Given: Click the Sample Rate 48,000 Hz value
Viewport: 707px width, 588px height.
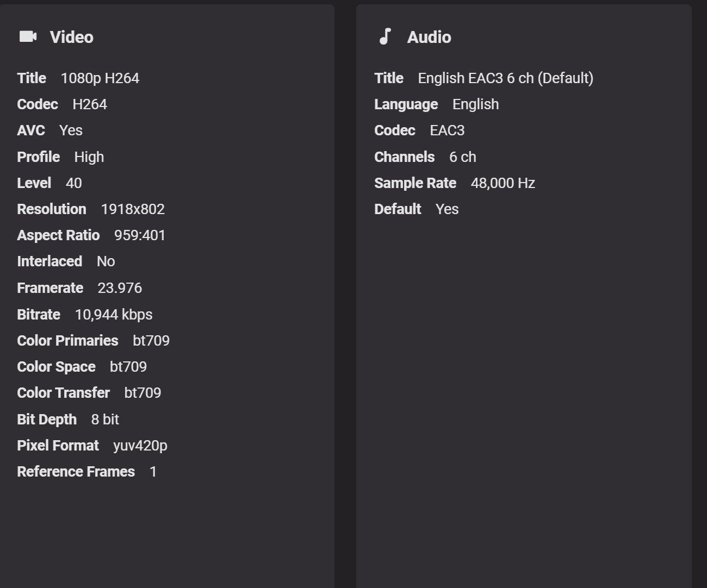Looking at the screenshot, I should point(503,183).
